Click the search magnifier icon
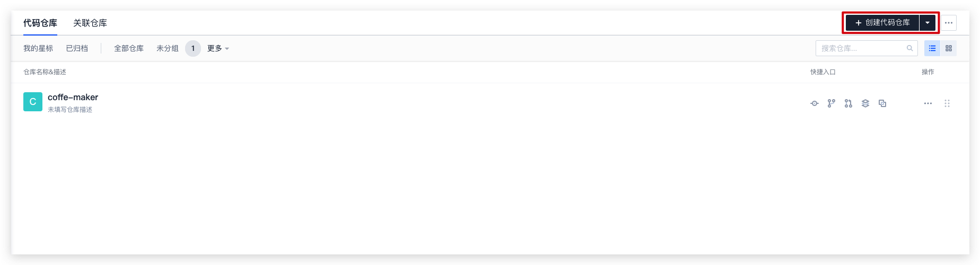 coord(910,48)
